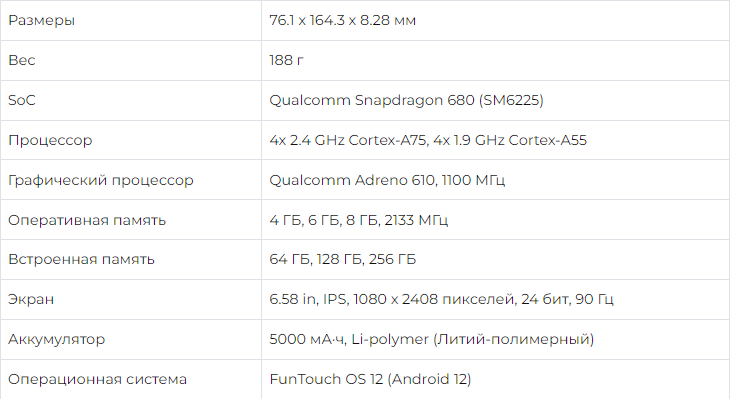Click the Размеры row label
Viewport: 732px width, 399px height.
(42, 21)
